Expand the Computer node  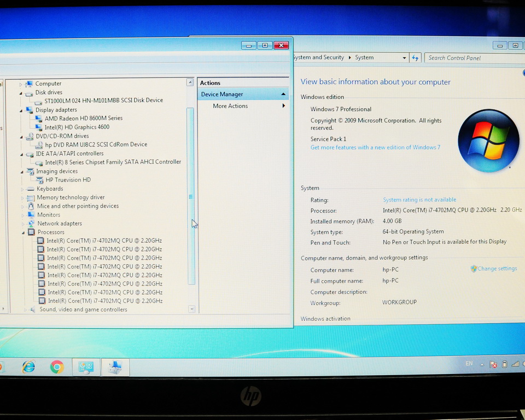21,84
